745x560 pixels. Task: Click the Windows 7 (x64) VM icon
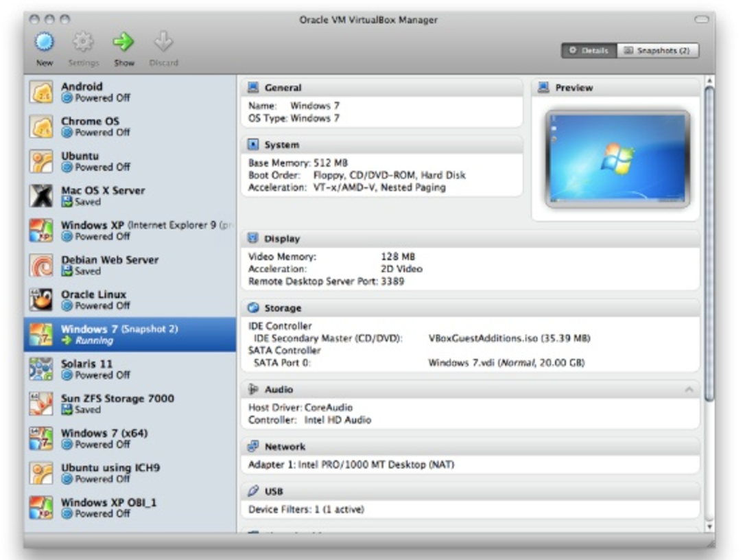(x=41, y=439)
